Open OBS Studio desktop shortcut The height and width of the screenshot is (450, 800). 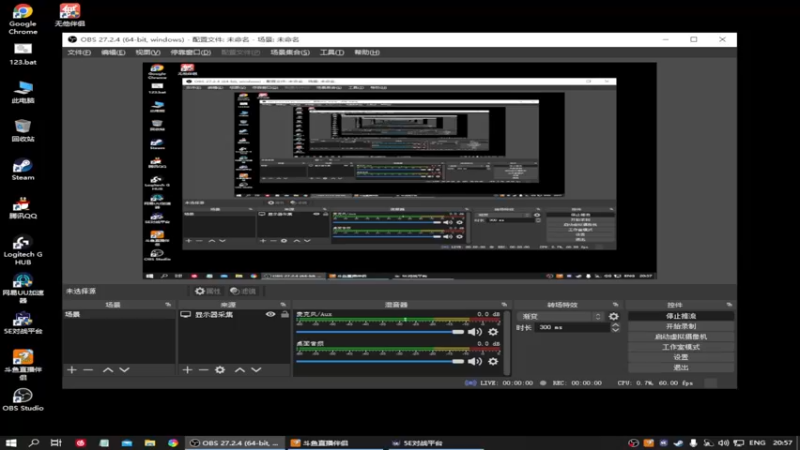pyautogui.click(x=22, y=400)
